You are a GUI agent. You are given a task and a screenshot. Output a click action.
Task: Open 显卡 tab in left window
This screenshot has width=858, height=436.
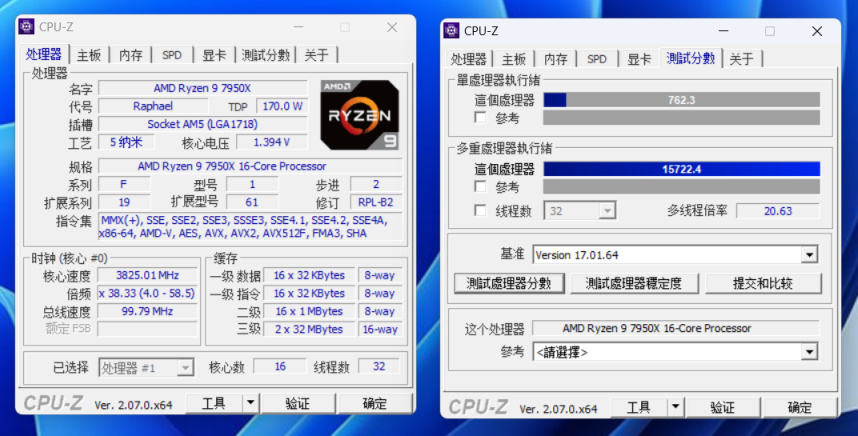click(214, 55)
